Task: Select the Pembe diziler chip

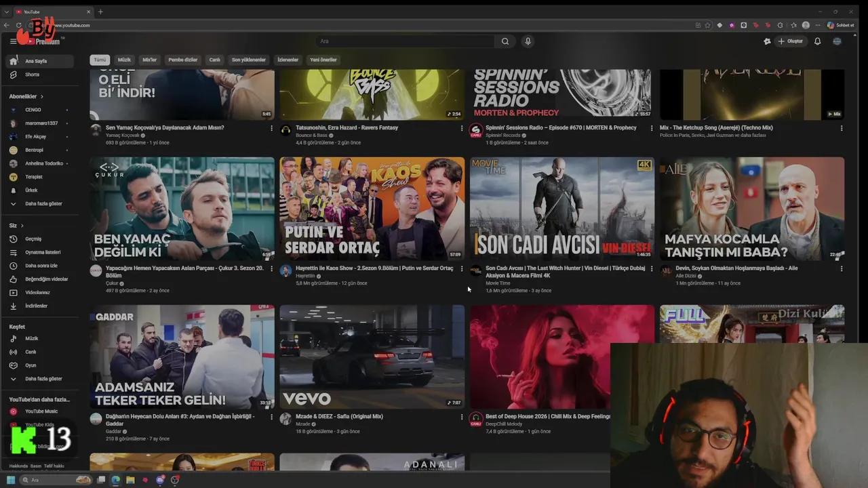Action: tap(183, 60)
